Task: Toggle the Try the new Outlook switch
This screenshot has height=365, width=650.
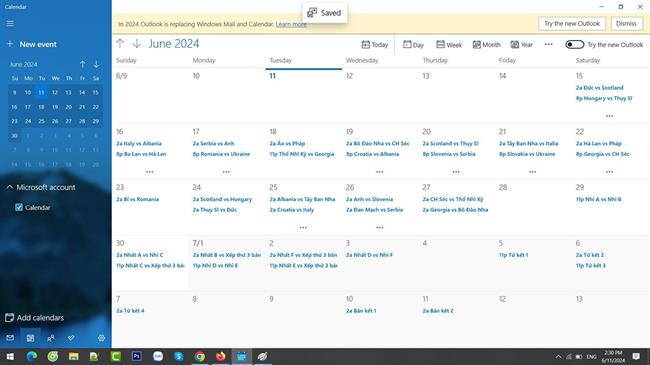Action: [x=575, y=44]
